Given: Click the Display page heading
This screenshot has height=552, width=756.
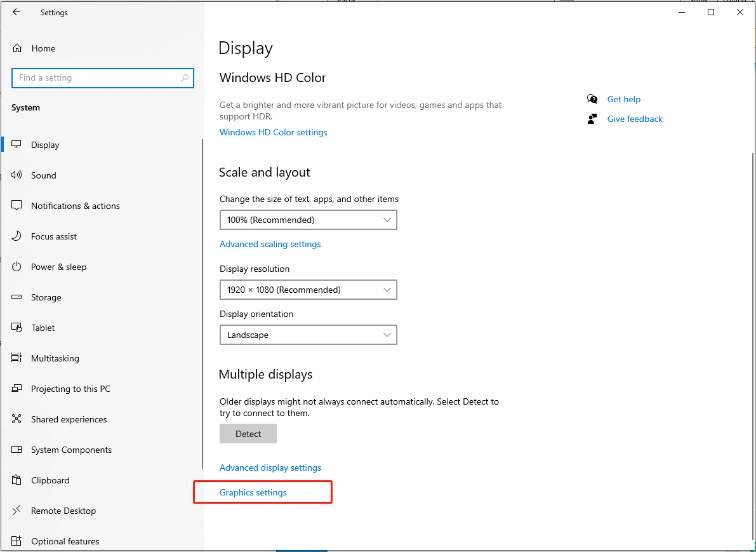Looking at the screenshot, I should coord(246,48).
